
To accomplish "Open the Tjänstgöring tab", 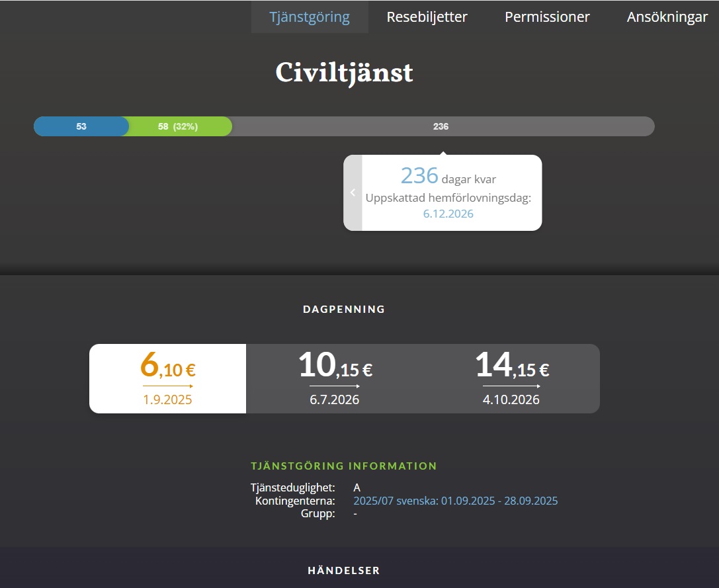I will click(310, 17).
